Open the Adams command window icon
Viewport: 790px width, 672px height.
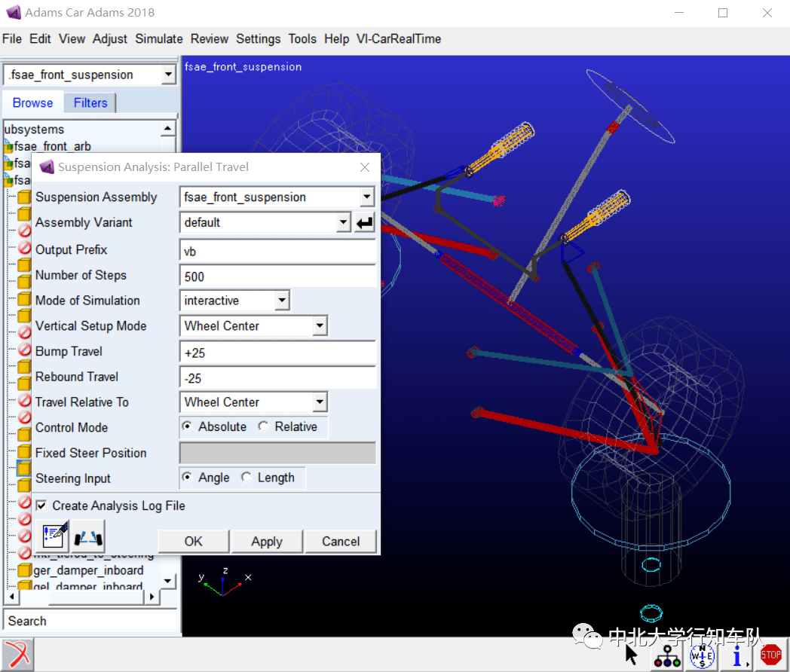click(17, 655)
